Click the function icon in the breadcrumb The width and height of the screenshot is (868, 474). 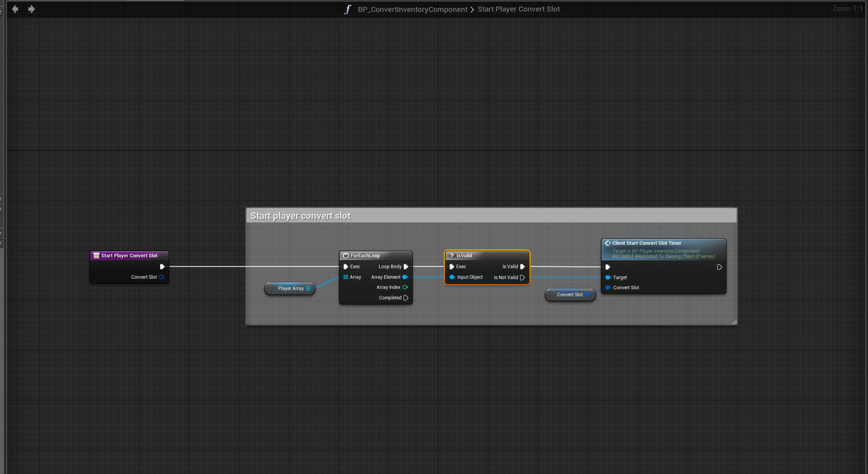coord(348,9)
